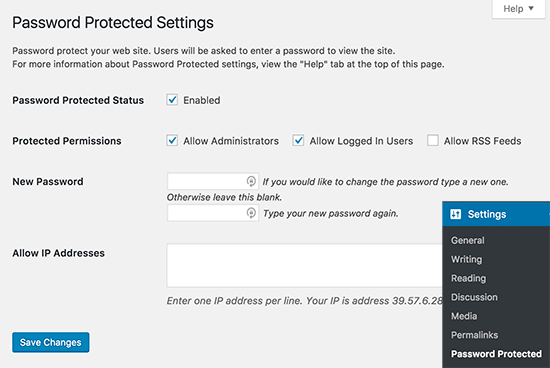The image size is (550, 368).
Task: Uncheck the Allow Logged In Users checkbox
Action: [298, 141]
